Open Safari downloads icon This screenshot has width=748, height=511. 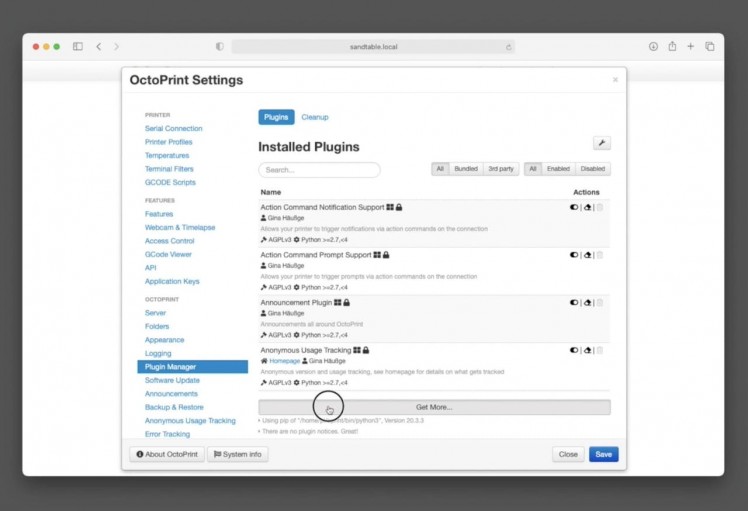coord(653,46)
